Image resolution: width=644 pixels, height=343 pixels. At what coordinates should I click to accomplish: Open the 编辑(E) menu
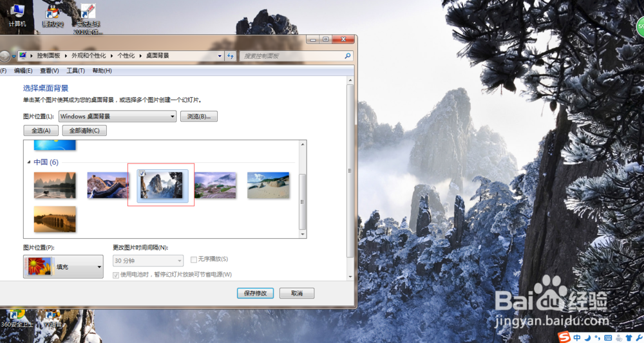point(23,71)
